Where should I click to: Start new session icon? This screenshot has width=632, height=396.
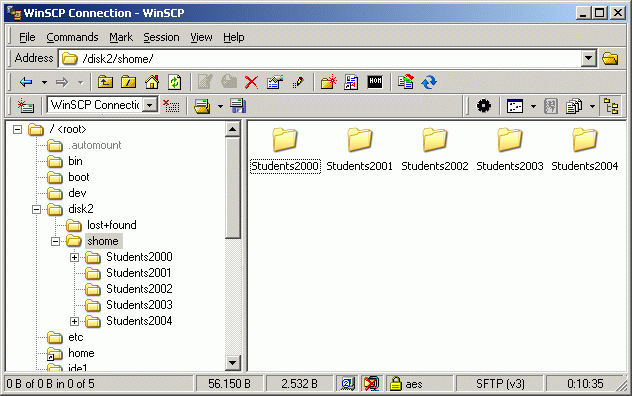tap(25, 106)
